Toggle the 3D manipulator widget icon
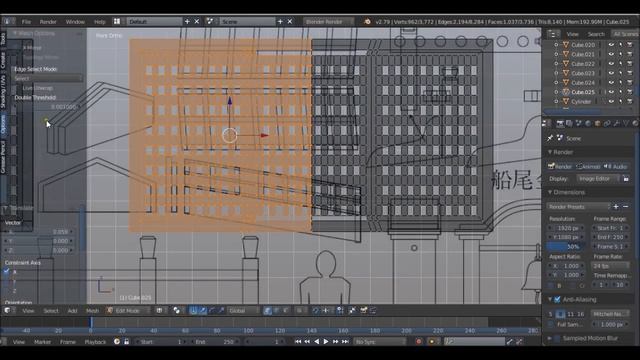Image resolution: width=640 pixels, height=360 pixels. pos(193,311)
